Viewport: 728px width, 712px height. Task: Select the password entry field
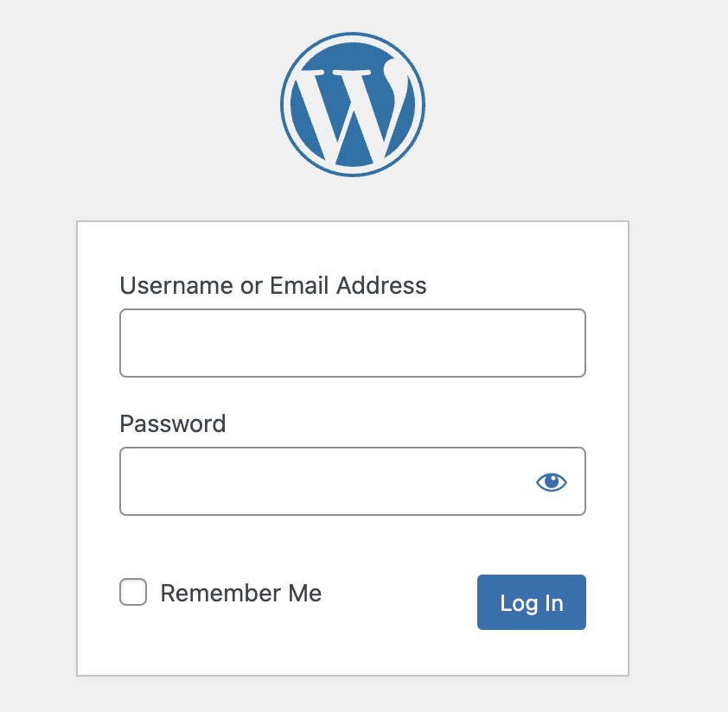tap(324, 481)
